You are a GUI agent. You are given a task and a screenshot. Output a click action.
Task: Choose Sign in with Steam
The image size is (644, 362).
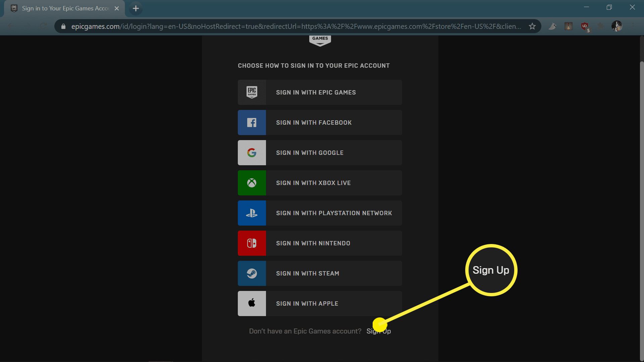[x=320, y=273]
